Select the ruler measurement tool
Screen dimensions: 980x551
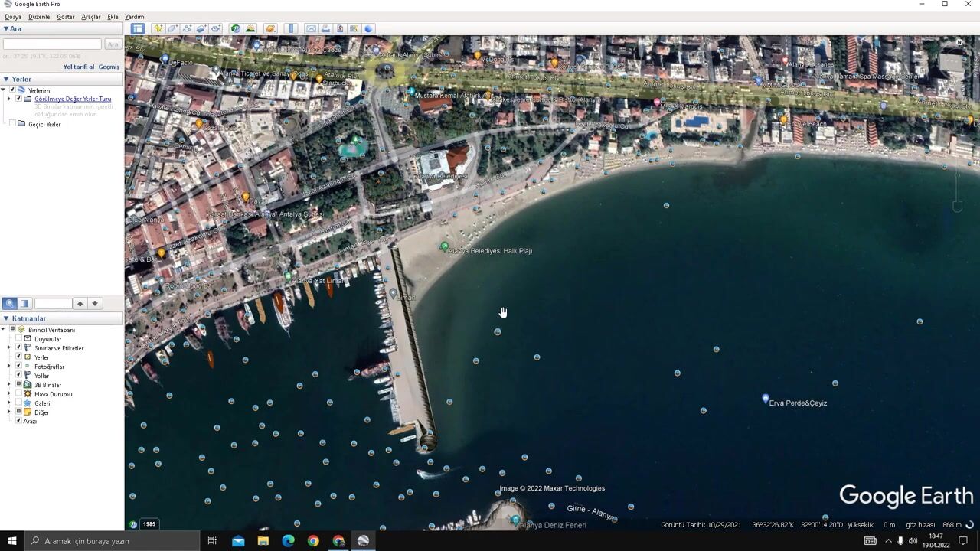click(x=291, y=28)
